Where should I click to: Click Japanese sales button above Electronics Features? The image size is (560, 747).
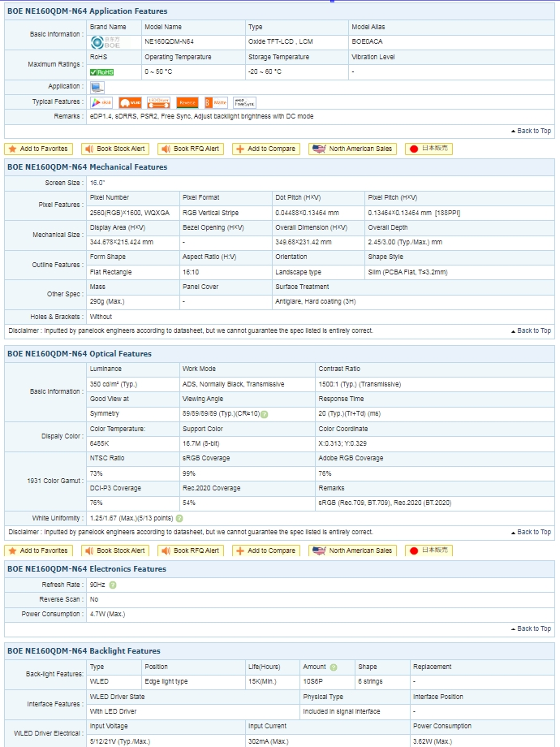pos(429,551)
